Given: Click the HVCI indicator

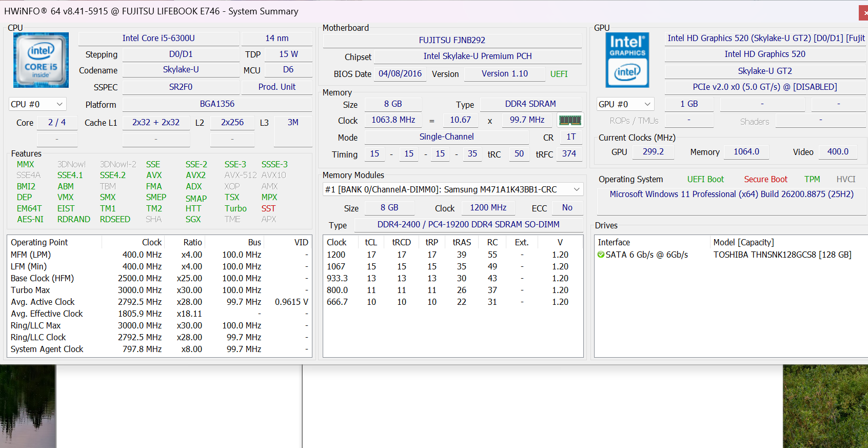Looking at the screenshot, I should tap(846, 179).
